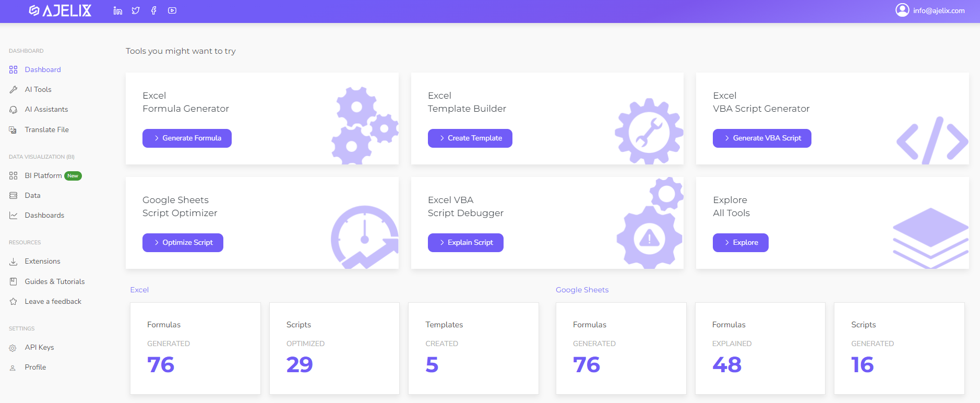The height and width of the screenshot is (403, 980).
Task: Click the Excel section link
Action: (139, 290)
